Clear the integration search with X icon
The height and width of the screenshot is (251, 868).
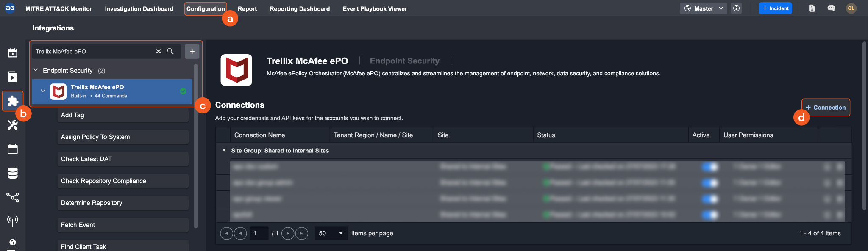tap(159, 51)
